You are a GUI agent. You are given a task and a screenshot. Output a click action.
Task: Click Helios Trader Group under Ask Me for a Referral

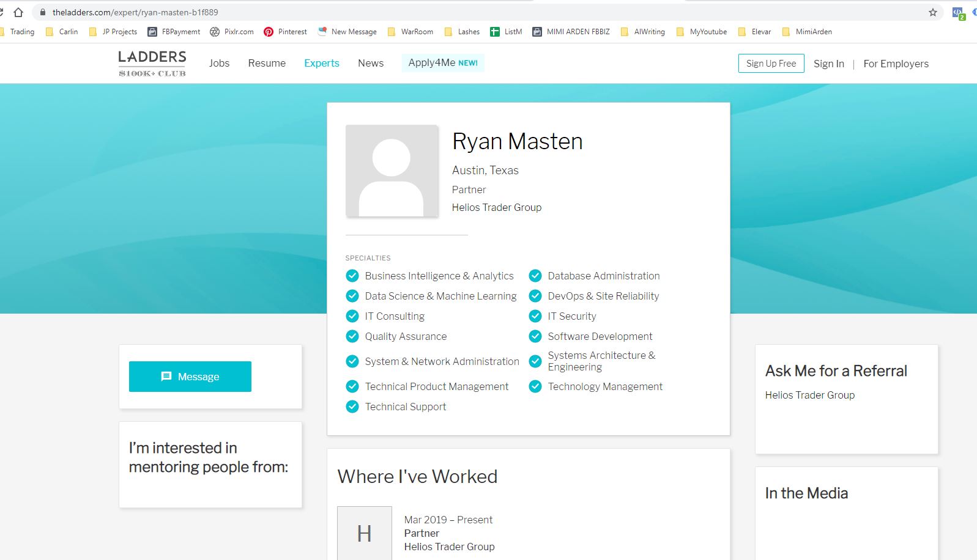[x=810, y=395]
